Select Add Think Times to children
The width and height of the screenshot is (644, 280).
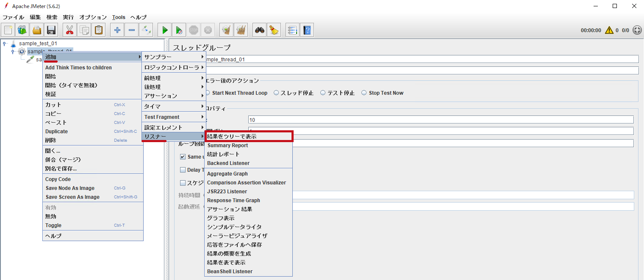pyautogui.click(x=93, y=67)
